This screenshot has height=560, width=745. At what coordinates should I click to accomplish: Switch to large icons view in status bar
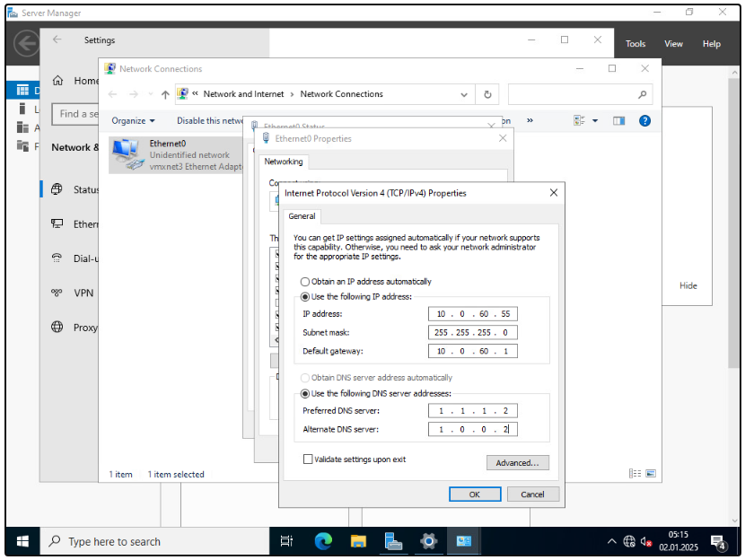pyautogui.click(x=651, y=474)
